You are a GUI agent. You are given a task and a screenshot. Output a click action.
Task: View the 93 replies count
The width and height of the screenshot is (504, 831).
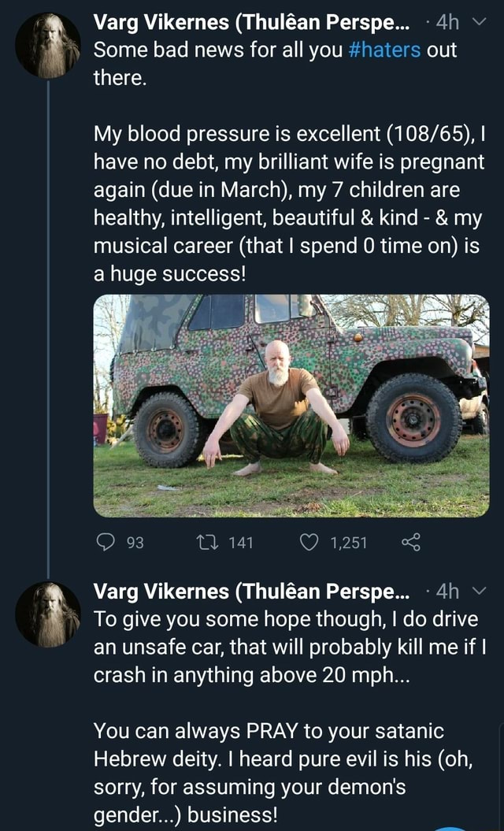click(x=135, y=543)
